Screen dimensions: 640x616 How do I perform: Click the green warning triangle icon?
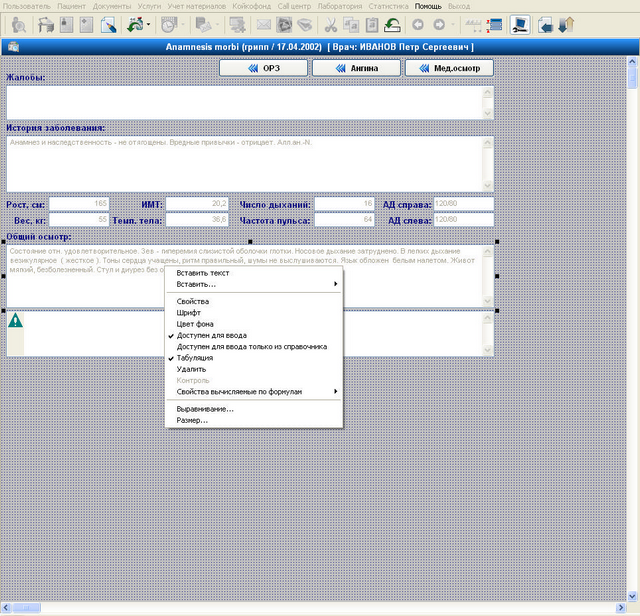pyautogui.click(x=16, y=320)
